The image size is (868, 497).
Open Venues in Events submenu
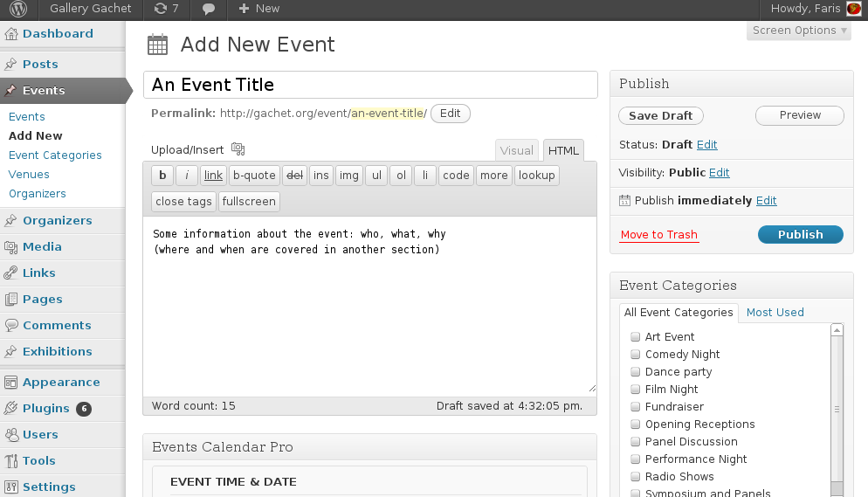[x=29, y=175]
